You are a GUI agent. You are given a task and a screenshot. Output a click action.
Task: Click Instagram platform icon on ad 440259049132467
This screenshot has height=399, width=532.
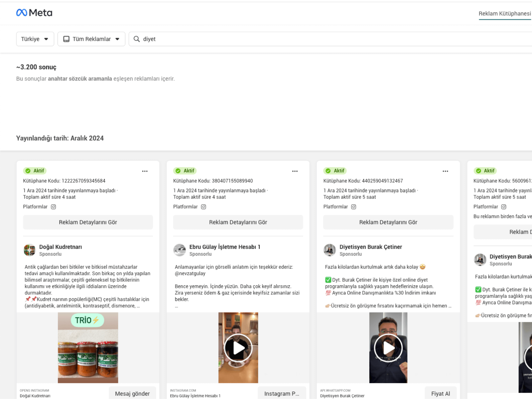coord(354,207)
